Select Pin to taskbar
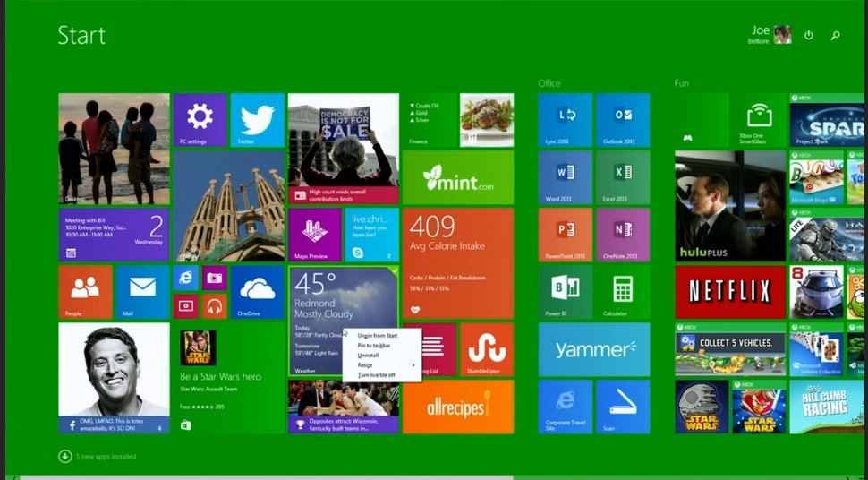This screenshot has width=868, height=480. coord(374,346)
